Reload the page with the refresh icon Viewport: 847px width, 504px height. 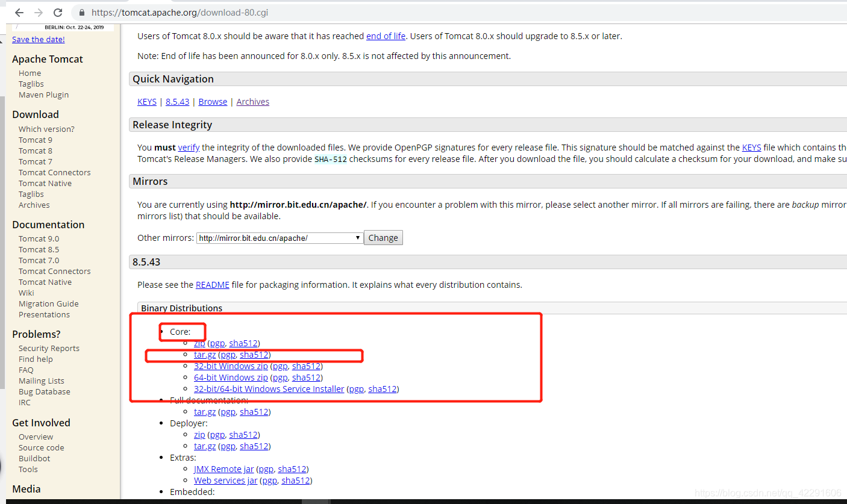coord(58,12)
